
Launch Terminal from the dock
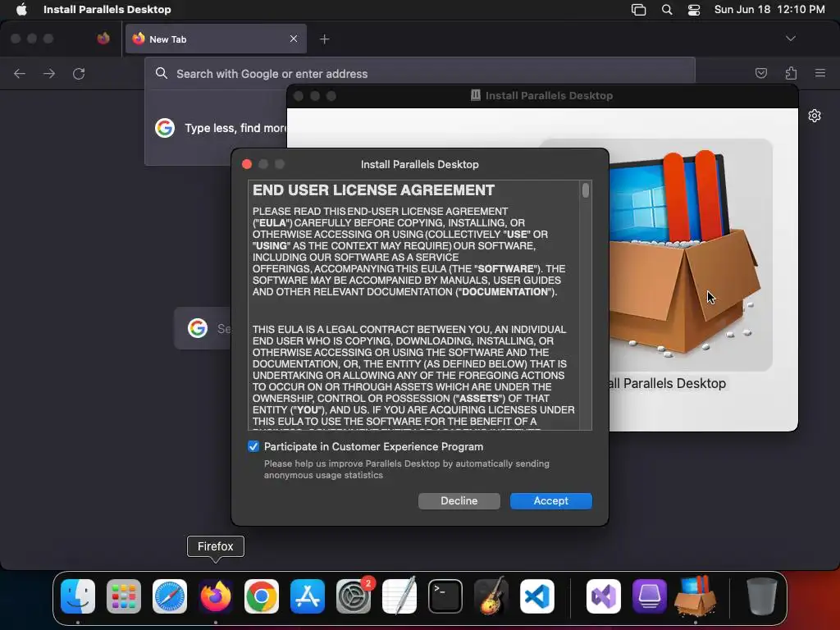[x=445, y=596]
